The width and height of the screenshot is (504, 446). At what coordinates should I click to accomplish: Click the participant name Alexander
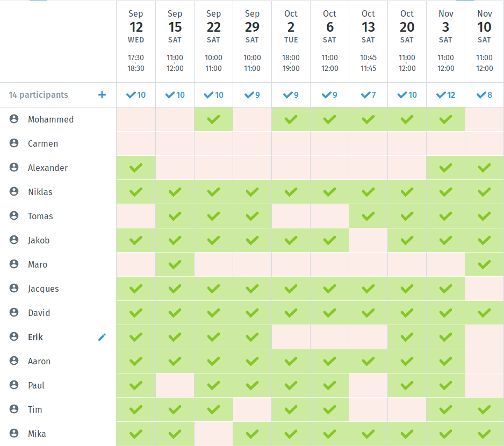[x=48, y=168]
